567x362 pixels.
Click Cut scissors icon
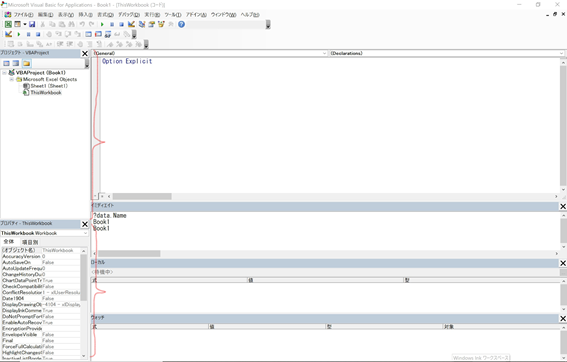pyautogui.click(x=42, y=24)
